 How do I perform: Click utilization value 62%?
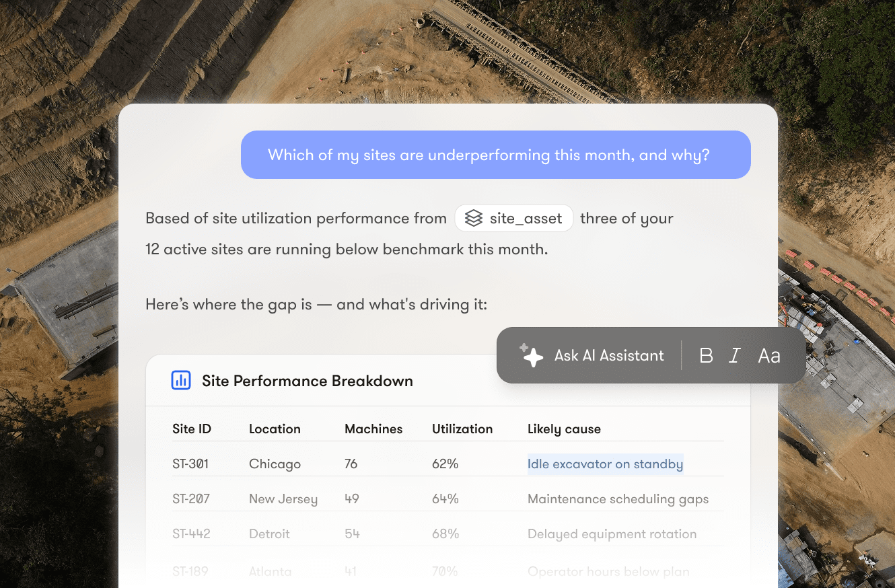point(445,464)
